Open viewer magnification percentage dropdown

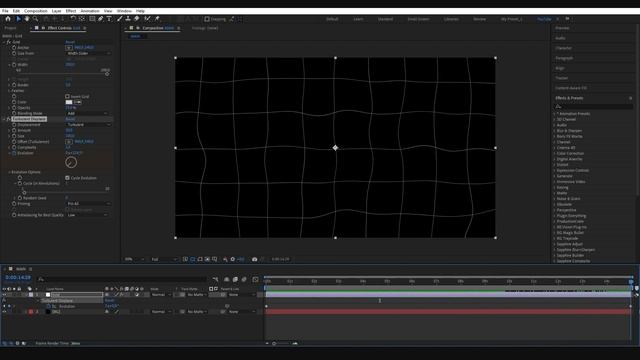(134, 259)
